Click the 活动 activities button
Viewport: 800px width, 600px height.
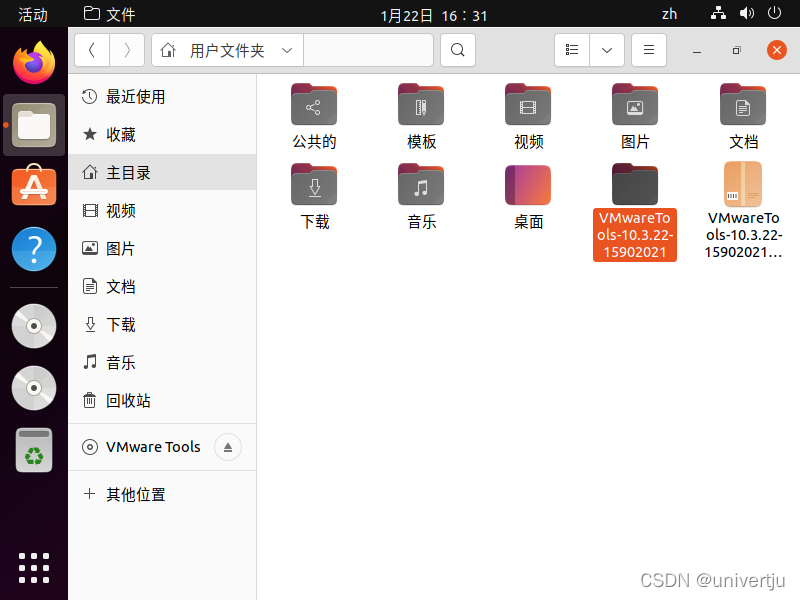[x=33, y=14]
